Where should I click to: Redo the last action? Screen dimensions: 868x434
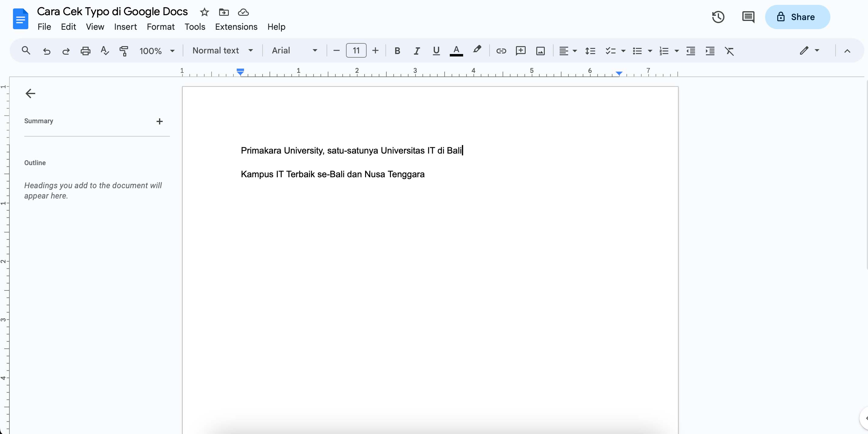click(x=66, y=51)
